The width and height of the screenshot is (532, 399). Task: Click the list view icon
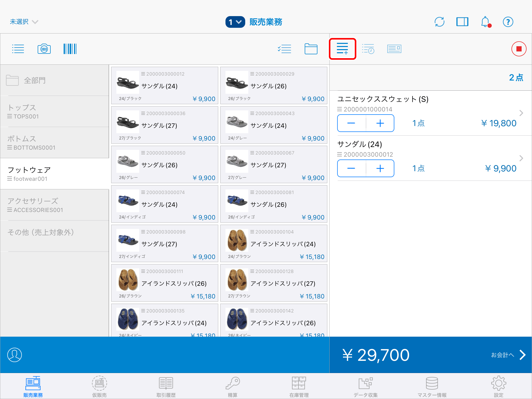18,49
